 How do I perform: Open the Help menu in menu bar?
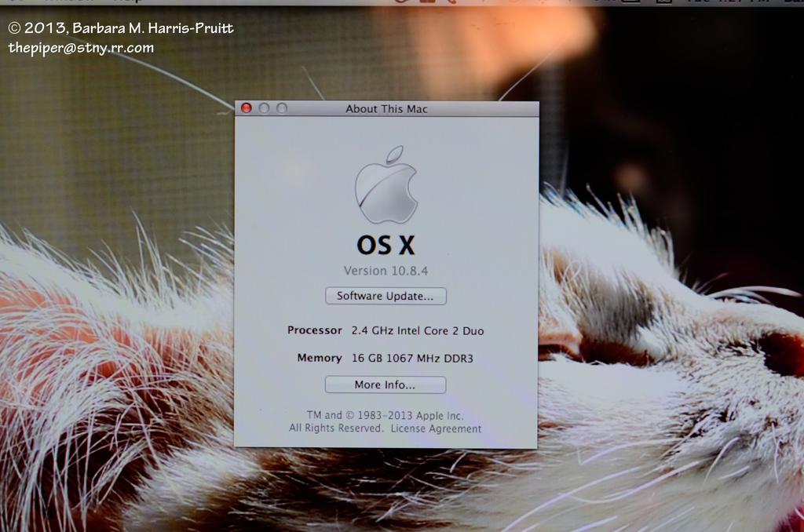click(126, 2)
